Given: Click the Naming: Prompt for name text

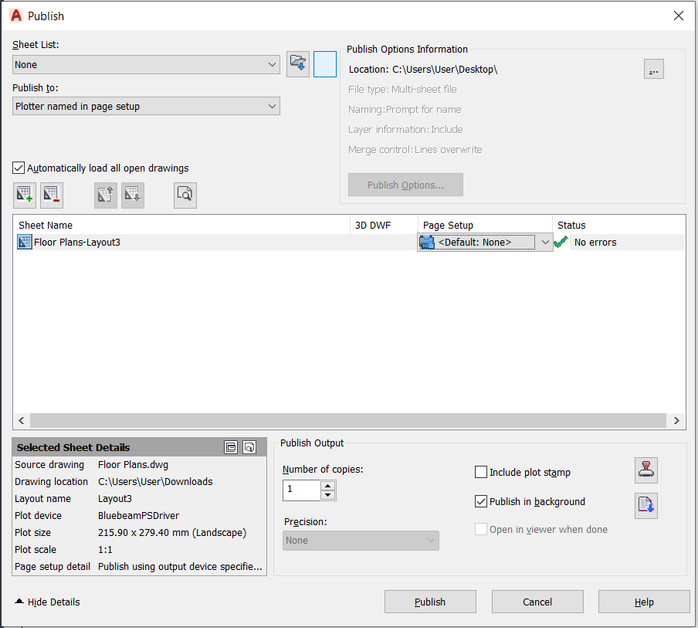Looking at the screenshot, I should click(x=405, y=109).
